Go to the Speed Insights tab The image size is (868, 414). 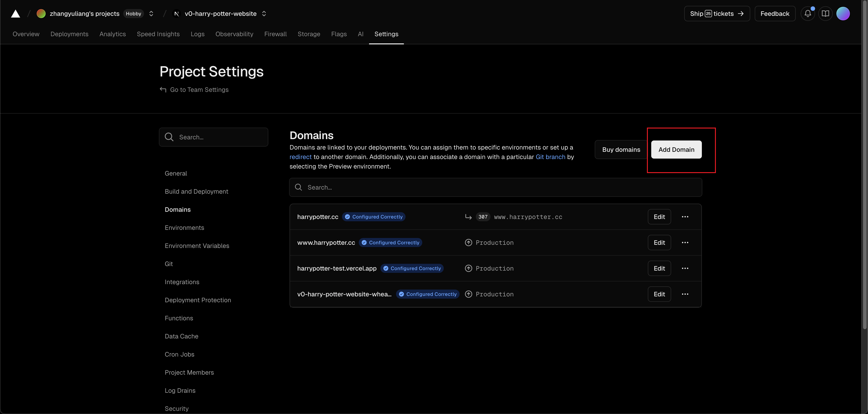tap(158, 34)
